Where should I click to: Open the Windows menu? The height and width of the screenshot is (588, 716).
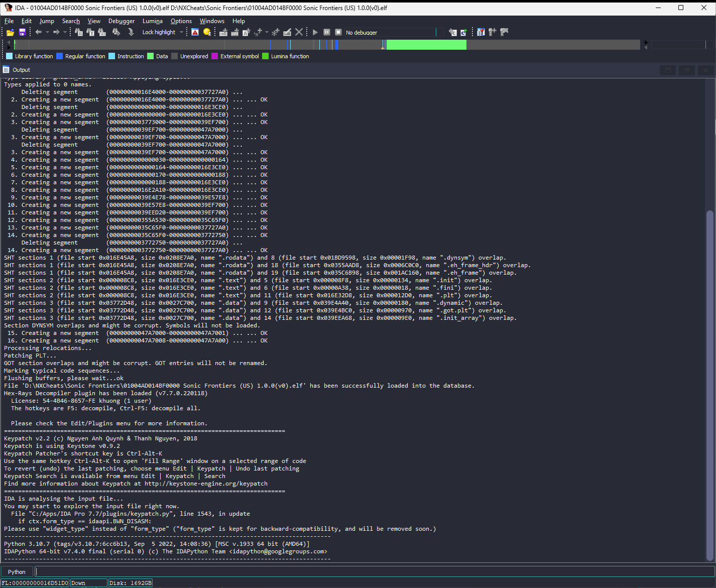point(212,21)
